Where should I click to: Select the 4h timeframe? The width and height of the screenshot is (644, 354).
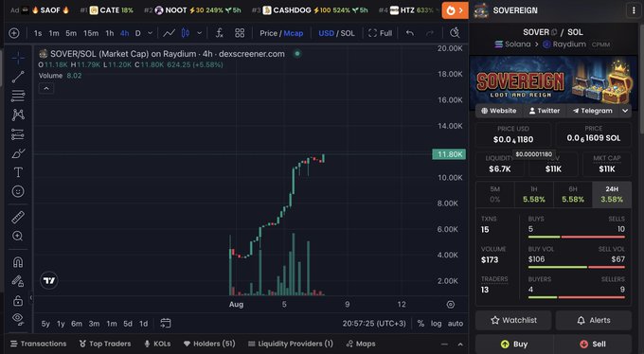tap(124, 33)
